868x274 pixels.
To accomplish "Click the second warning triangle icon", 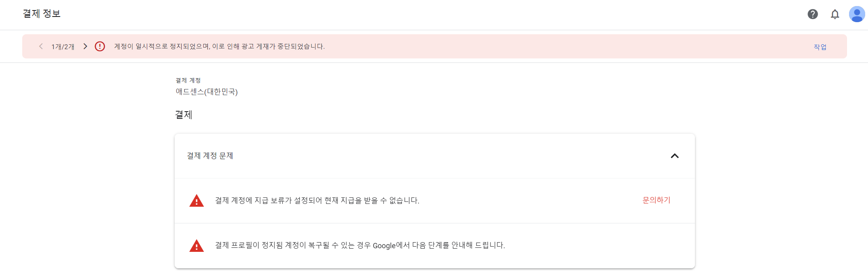I will 196,245.
